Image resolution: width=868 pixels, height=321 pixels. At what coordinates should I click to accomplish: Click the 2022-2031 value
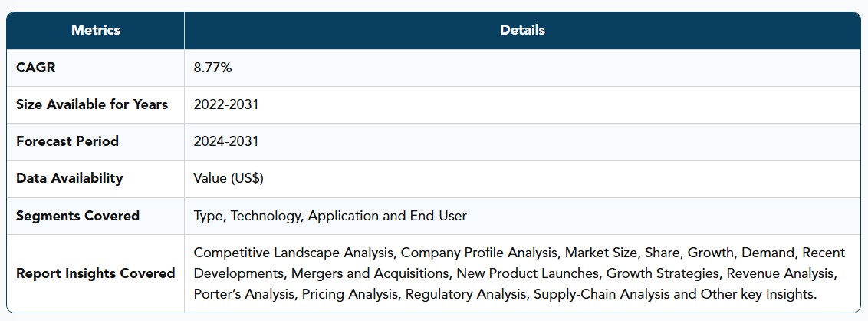(226, 104)
